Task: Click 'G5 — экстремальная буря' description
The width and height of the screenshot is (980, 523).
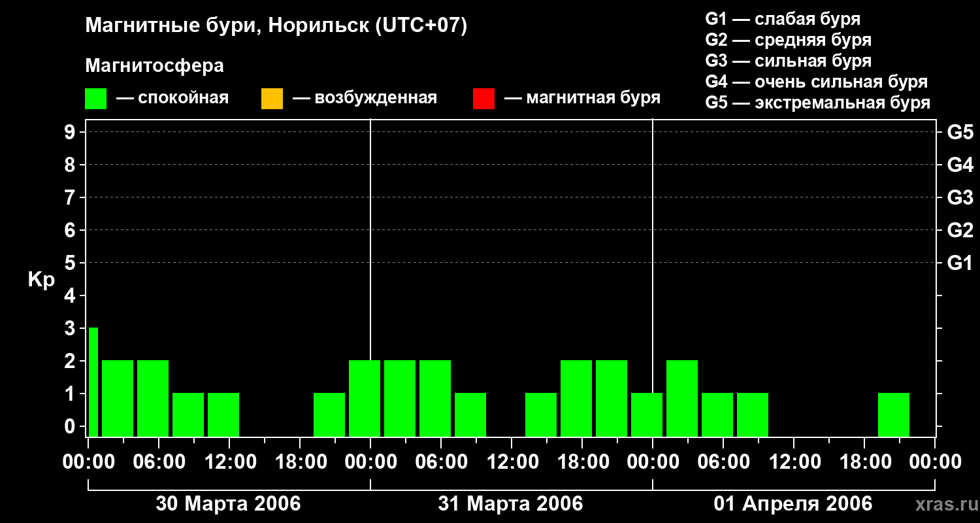Action: pos(818,103)
